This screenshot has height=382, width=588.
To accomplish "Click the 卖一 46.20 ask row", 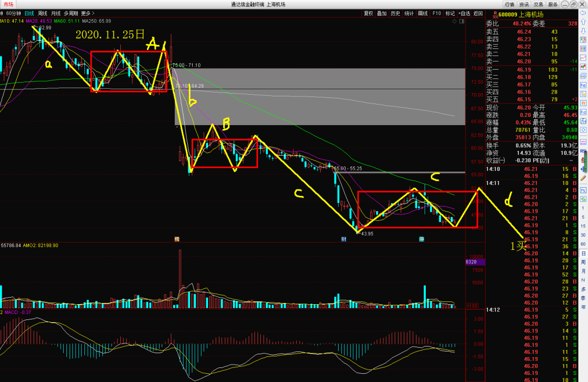I will pos(531,61).
